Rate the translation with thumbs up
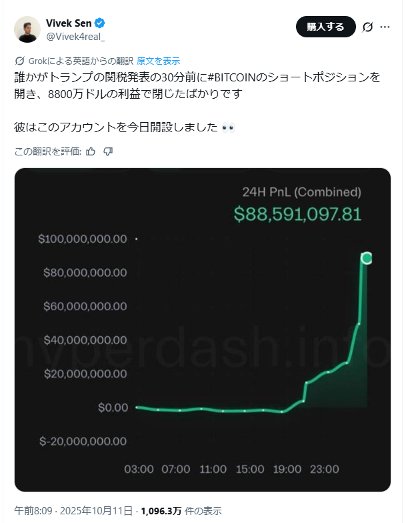The width and height of the screenshot is (420, 523). tap(91, 151)
